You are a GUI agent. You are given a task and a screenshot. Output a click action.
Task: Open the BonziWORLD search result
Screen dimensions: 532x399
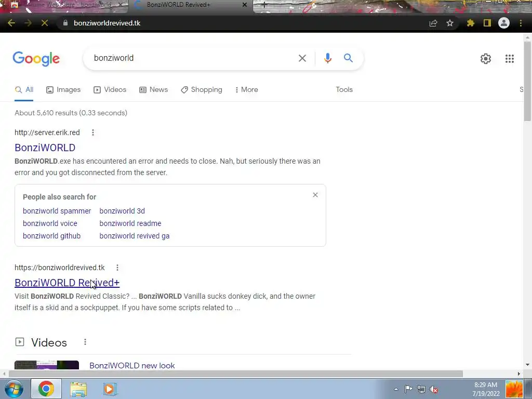45,148
